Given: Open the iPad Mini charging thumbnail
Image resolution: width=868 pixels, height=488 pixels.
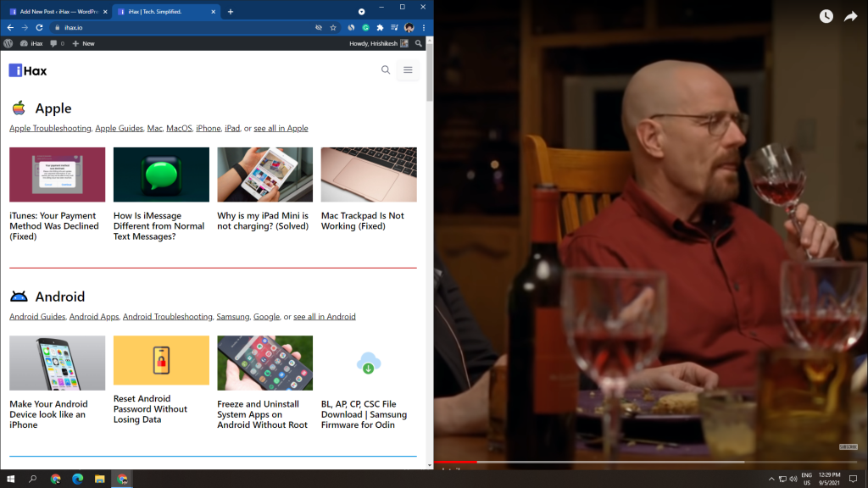Looking at the screenshot, I should click(x=265, y=175).
